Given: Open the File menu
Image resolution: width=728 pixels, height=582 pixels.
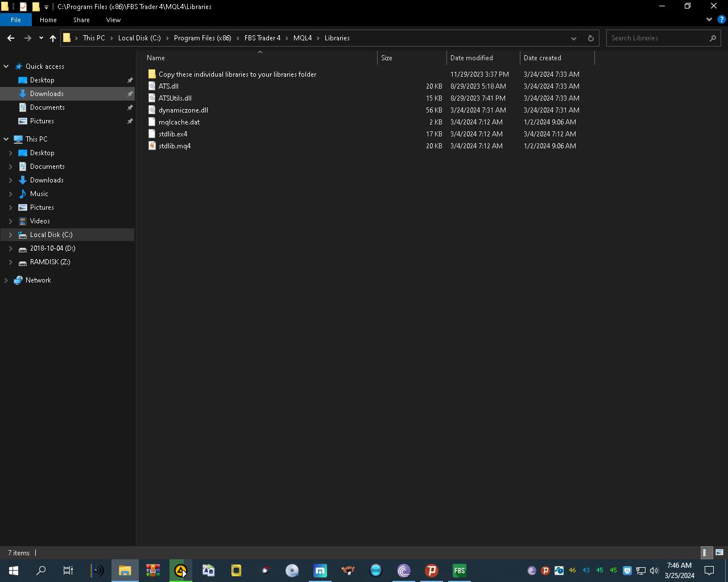Looking at the screenshot, I should 16,20.
